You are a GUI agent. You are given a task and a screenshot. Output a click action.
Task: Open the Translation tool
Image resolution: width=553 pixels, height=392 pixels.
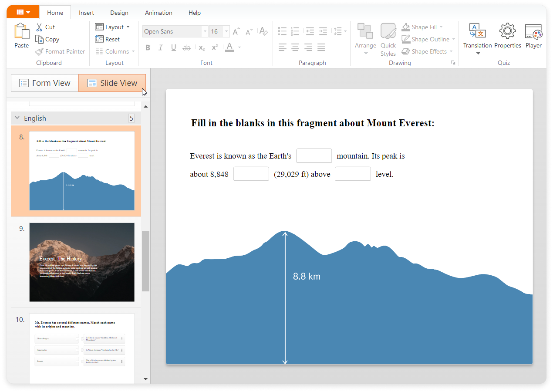477,31
